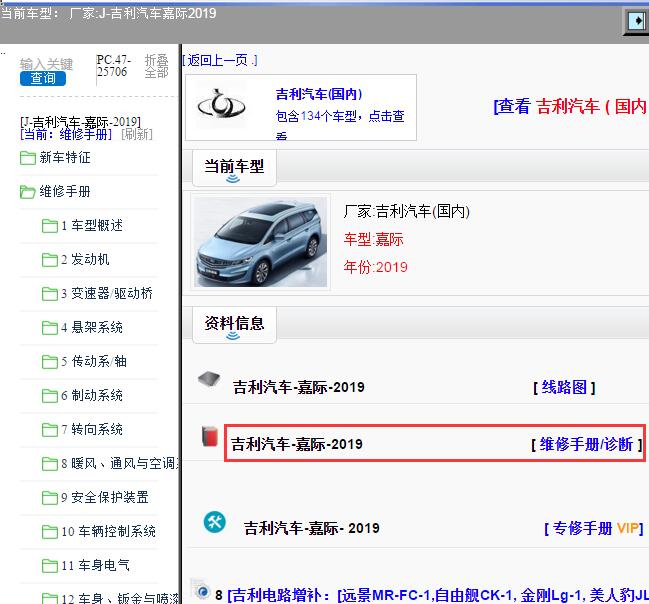Click 车型:嘉际 text
The image size is (649, 604).
[373, 239]
